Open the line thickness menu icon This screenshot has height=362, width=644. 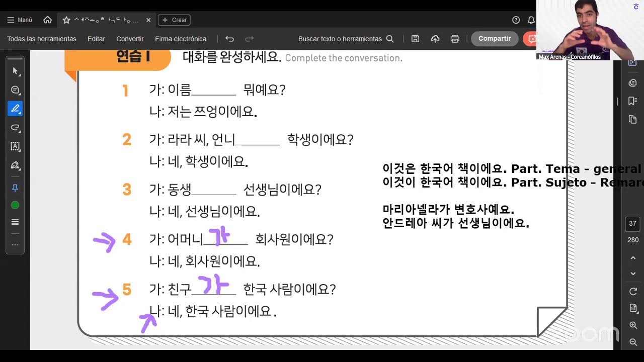click(x=15, y=222)
